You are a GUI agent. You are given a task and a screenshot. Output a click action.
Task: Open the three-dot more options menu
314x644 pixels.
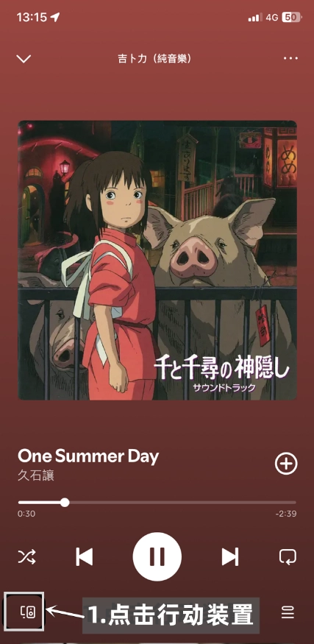[290, 58]
